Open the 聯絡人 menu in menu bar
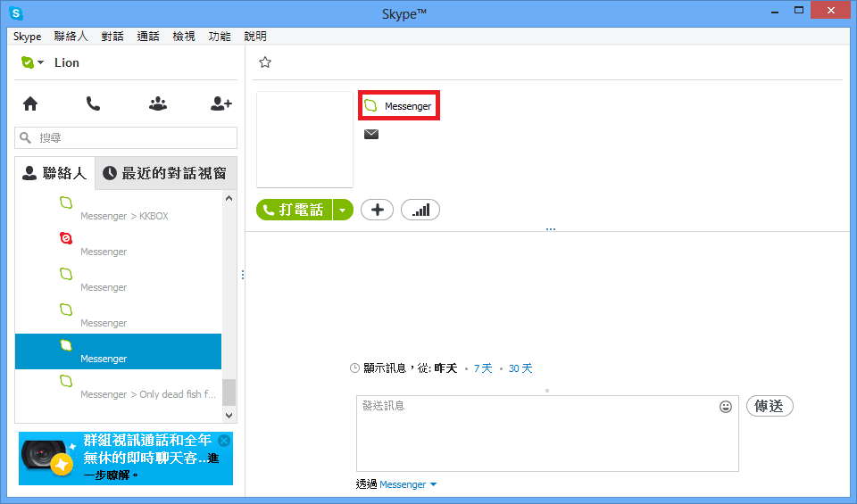The height and width of the screenshot is (504, 857). (71, 37)
